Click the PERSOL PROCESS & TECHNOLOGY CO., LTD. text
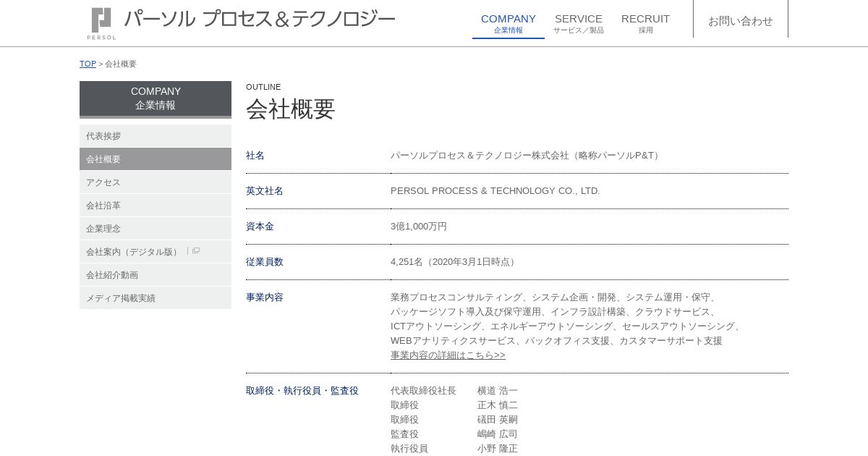This screenshot has height=456, width=868. click(x=495, y=191)
